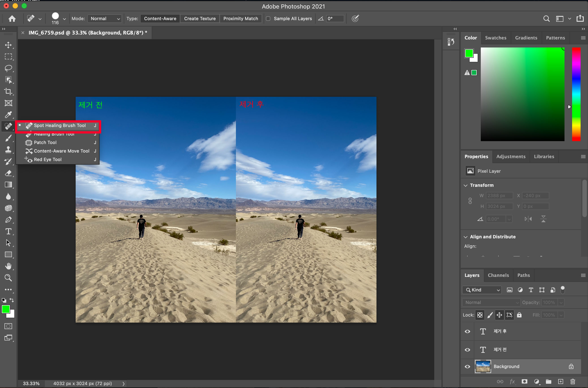
Task: Select the Crop tool
Action: click(9, 91)
